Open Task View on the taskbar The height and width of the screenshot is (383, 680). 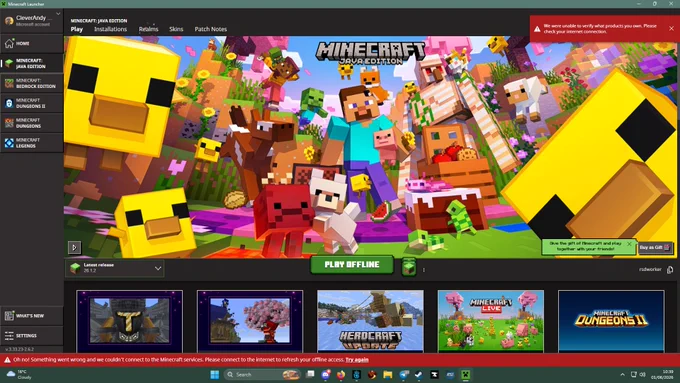point(310,374)
